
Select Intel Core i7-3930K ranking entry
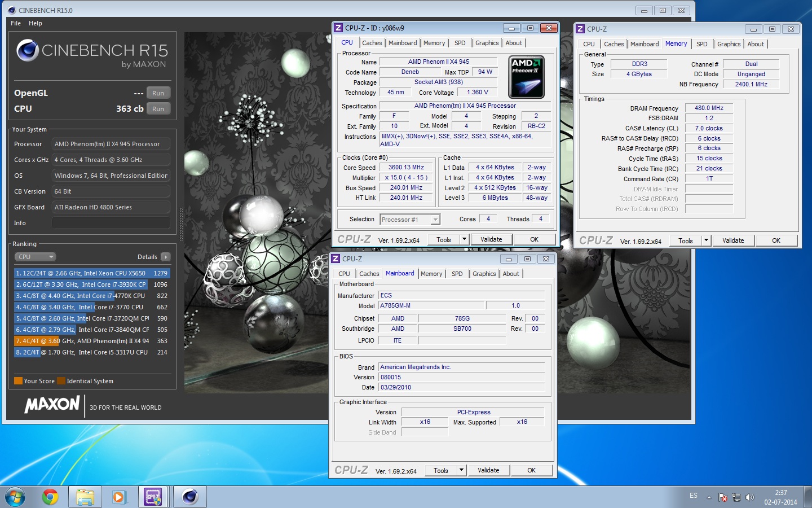(x=92, y=284)
